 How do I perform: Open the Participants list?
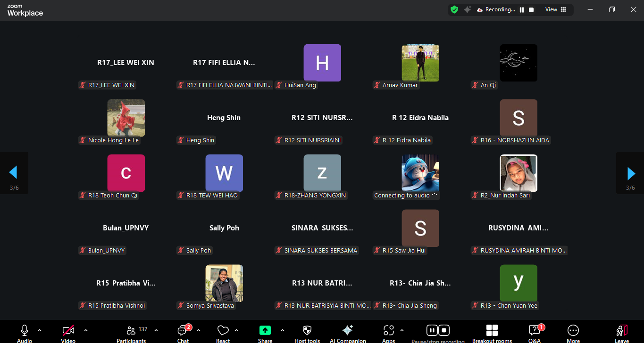click(x=132, y=331)
